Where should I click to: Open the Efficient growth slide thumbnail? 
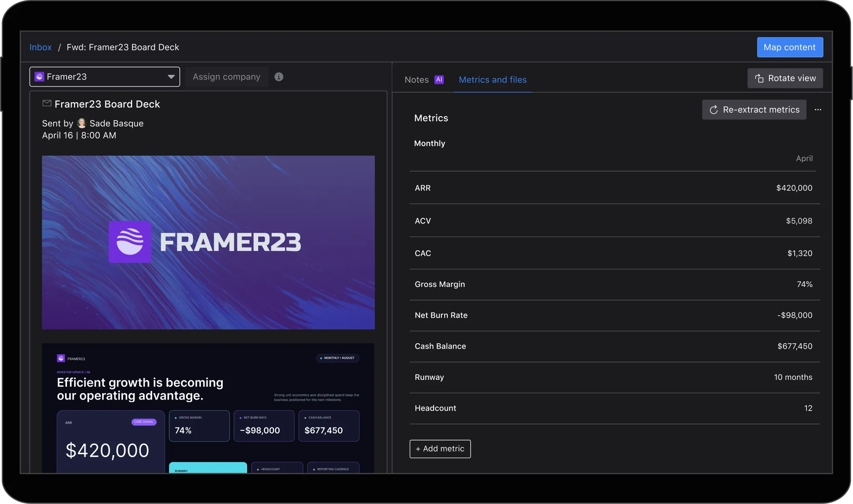tap(209, 408)
